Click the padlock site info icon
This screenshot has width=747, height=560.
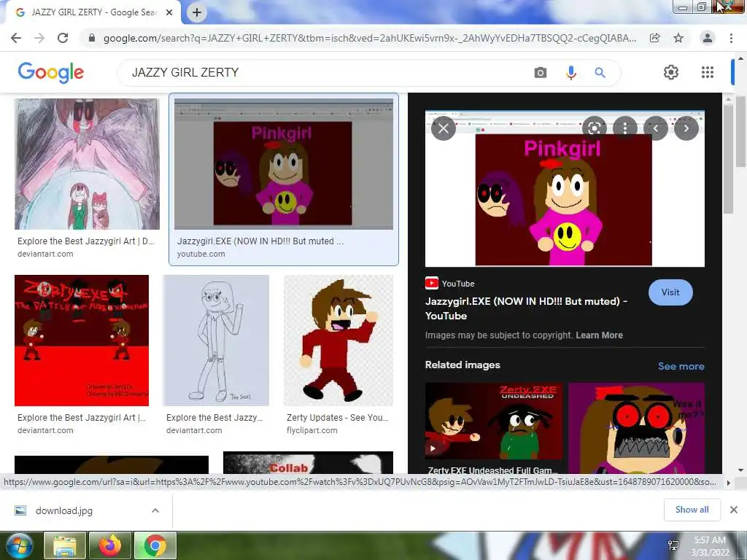click(92, 38)
